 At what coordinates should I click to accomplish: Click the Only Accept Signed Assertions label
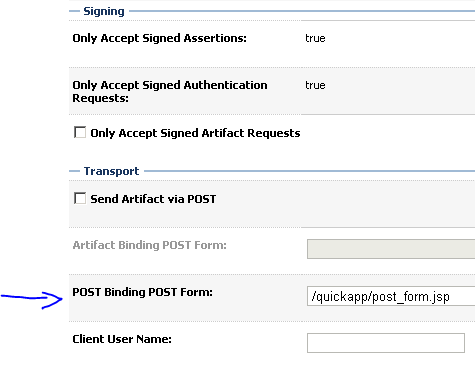pyautogui.click(x=159, y=38)
